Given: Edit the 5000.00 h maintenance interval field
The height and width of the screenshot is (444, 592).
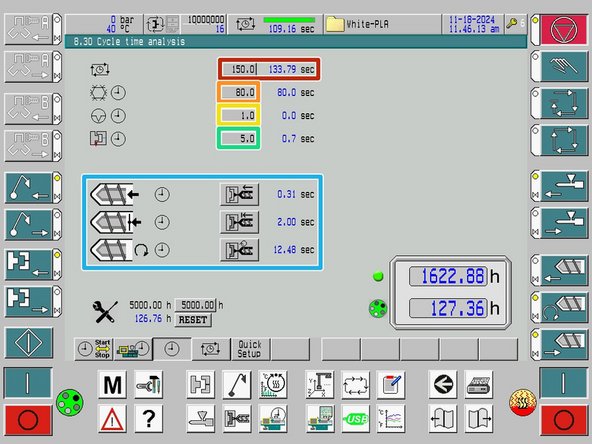Looking at the screenshot, I should [197, 305].
